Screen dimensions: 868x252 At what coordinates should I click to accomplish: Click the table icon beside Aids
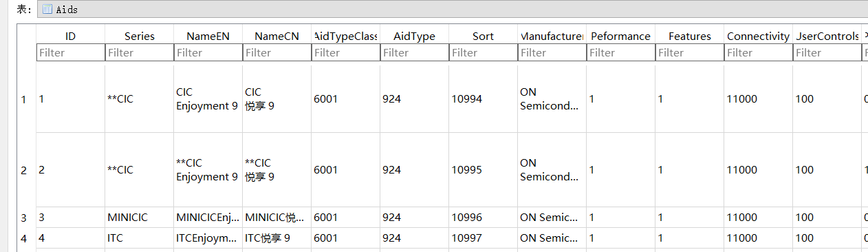click(x=47, y=9)
